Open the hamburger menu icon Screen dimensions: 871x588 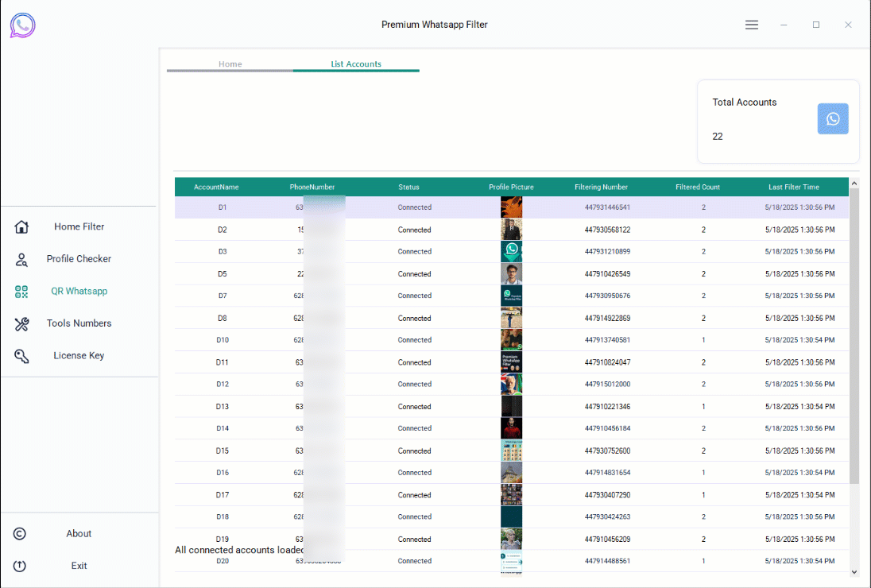[x=752, y=25]
